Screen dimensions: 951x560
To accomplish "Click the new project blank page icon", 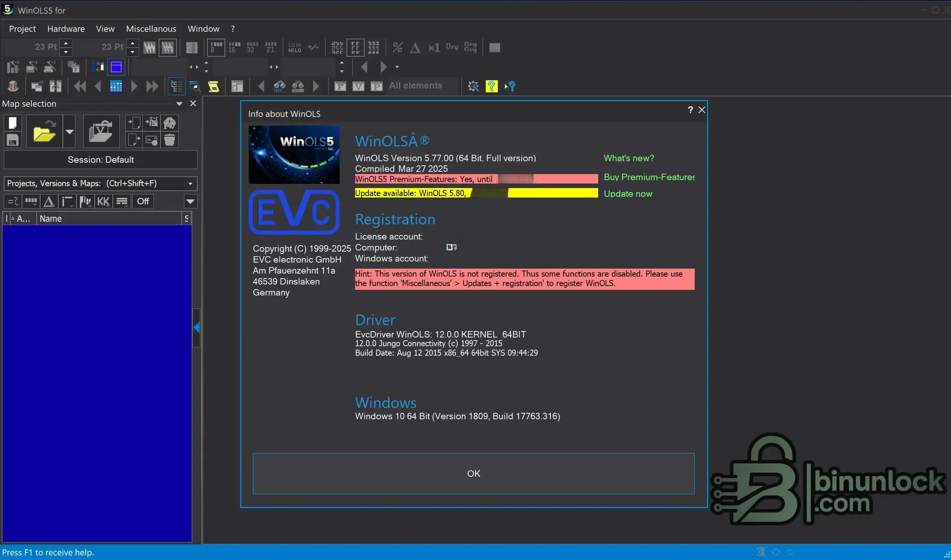I will (x=12, y=123).
